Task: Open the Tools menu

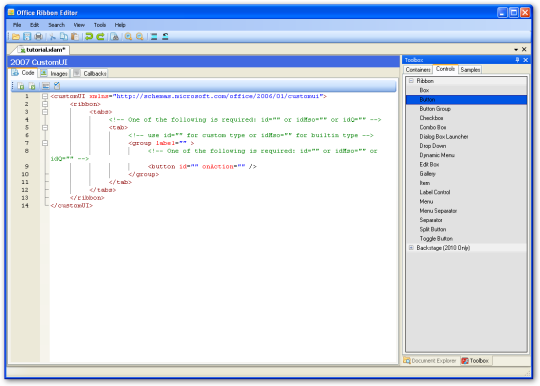Action: (x=100, y=25)
